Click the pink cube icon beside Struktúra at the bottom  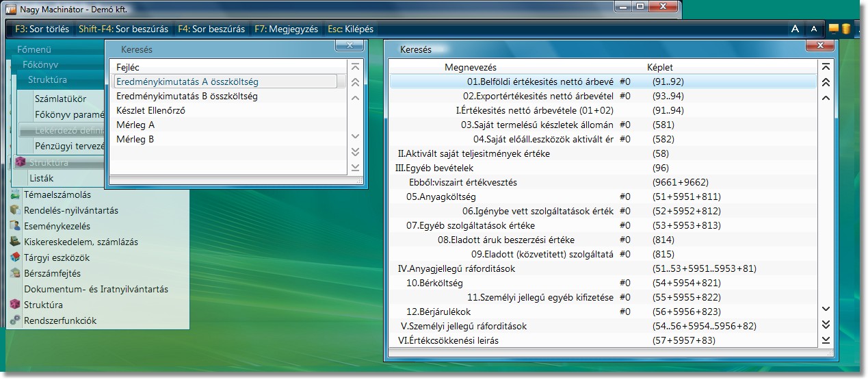pyautogui.click(x=16, y=305)
